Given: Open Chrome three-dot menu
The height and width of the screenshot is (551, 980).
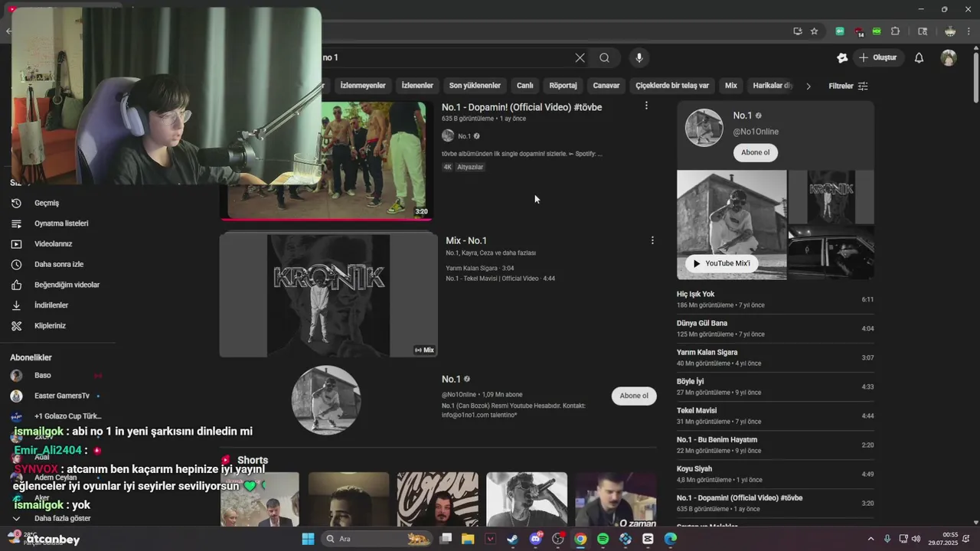Looking at the screenshot, I should pyautogui.click(x=969, y=31).
